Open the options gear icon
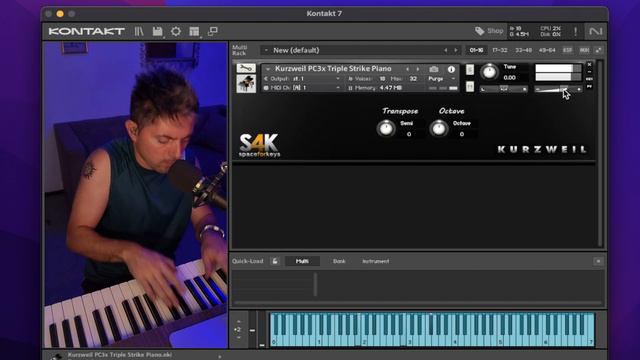The width and height of the screenshot is (640, 360). 176,31
